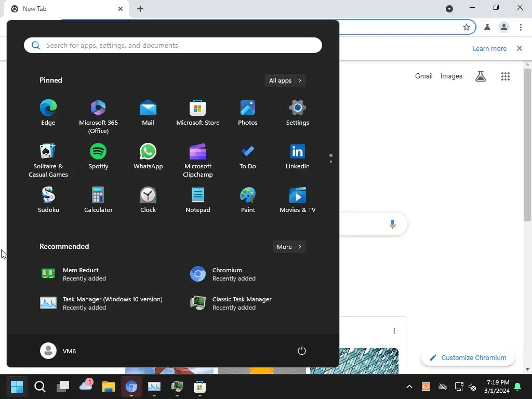Open Settings from pinned apps
The height and width of the screenshot is (399, 532).
298,113
